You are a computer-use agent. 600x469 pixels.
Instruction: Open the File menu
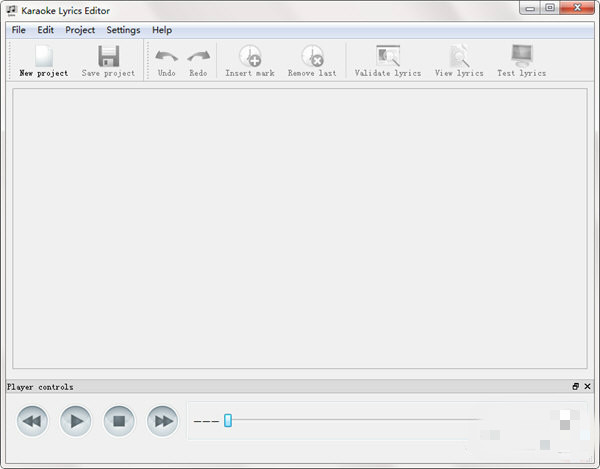point(18,30)
